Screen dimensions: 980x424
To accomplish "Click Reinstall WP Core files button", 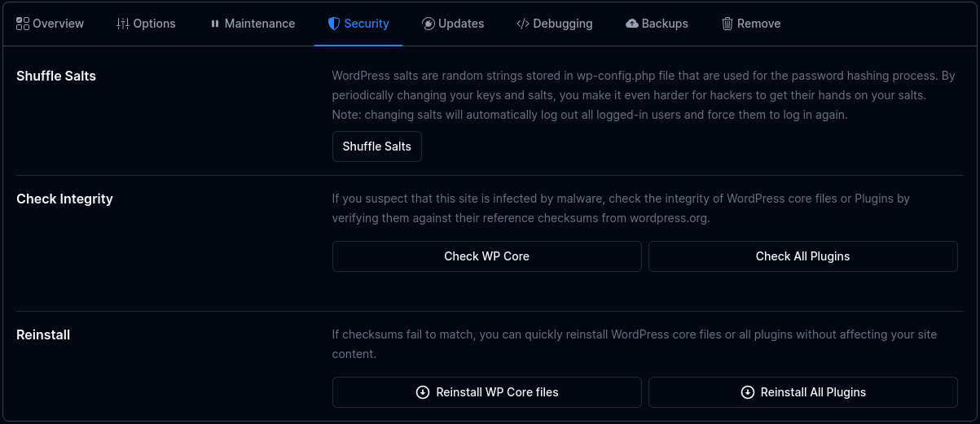I will (487, 392).
